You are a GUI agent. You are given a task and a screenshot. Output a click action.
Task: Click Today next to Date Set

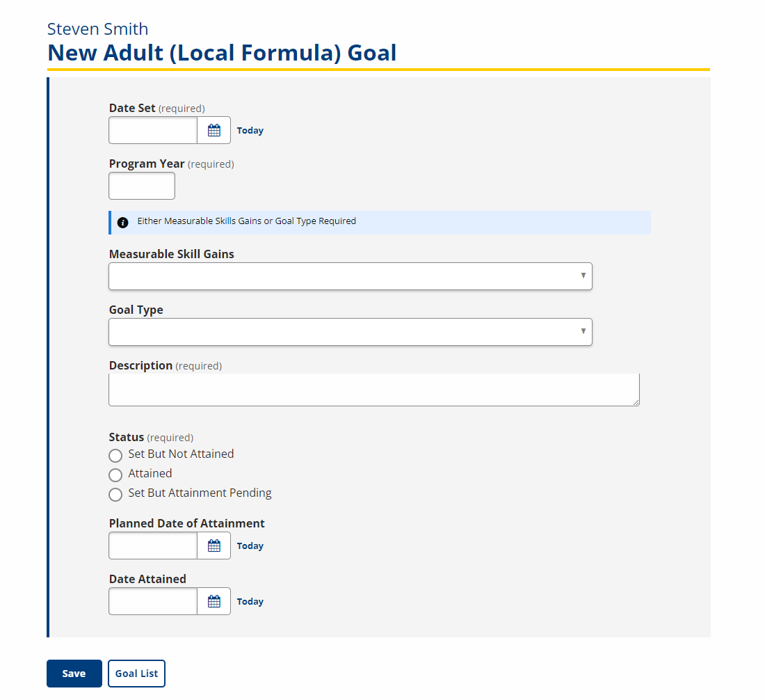[250, 130]
